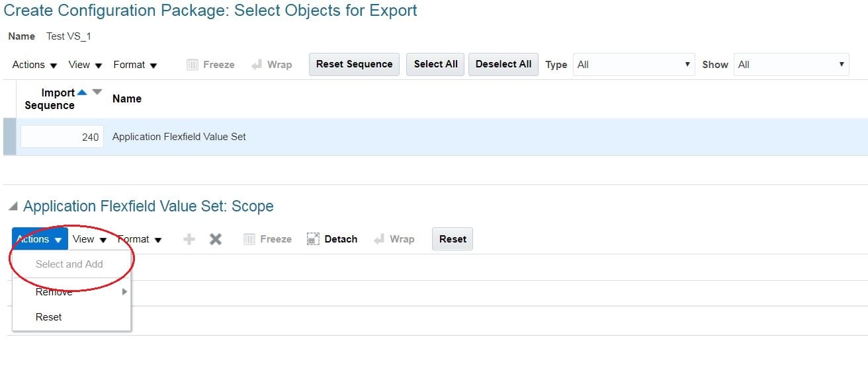Open the Scope section View menu

[x=90, y=239]
